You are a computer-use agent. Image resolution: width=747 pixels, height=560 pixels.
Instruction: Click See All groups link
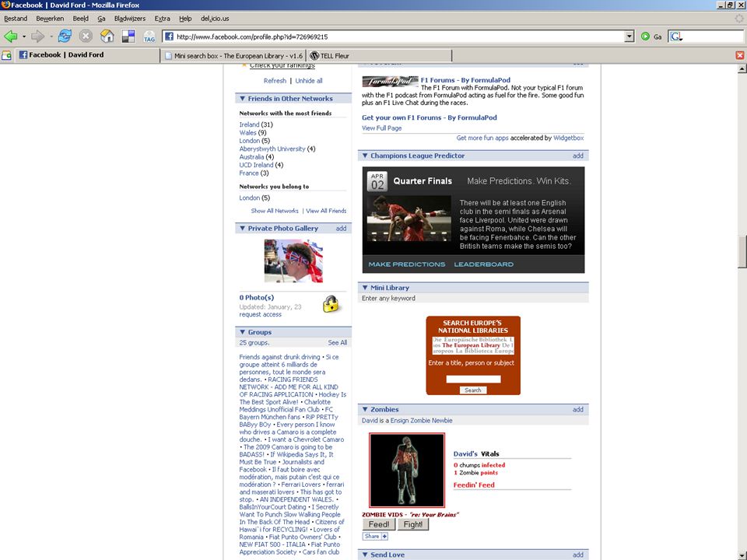337,343
